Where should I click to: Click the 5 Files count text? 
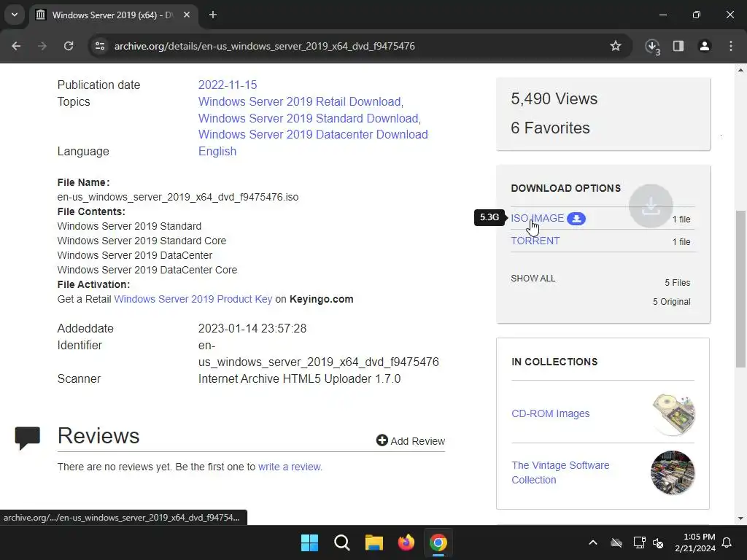678,283
